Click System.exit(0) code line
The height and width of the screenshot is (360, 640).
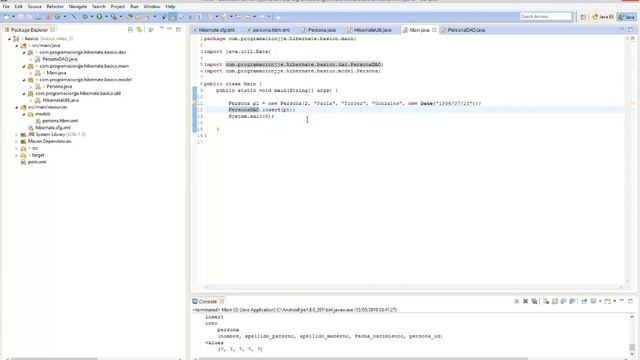251,116
